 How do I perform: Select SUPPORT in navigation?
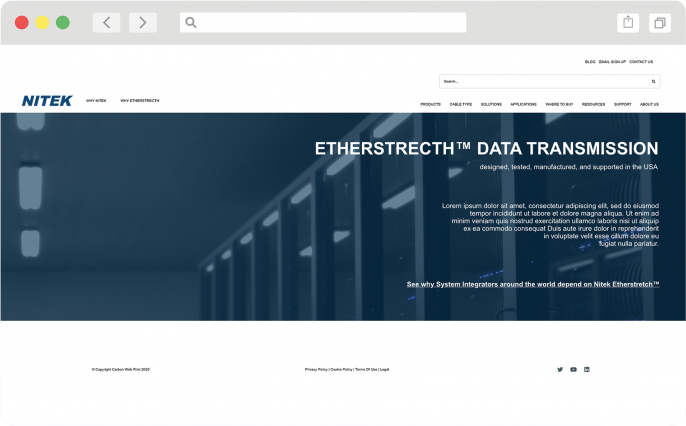click(623, 105)
